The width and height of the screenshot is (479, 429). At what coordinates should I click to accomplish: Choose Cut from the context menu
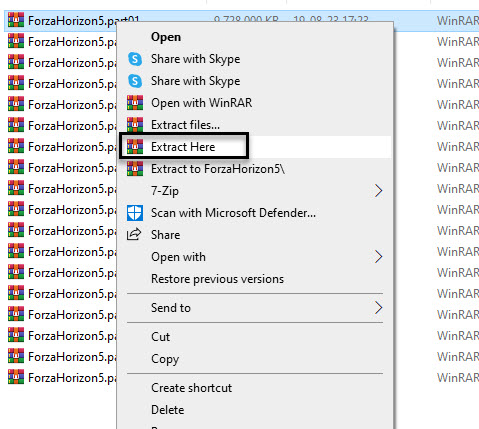160,337
